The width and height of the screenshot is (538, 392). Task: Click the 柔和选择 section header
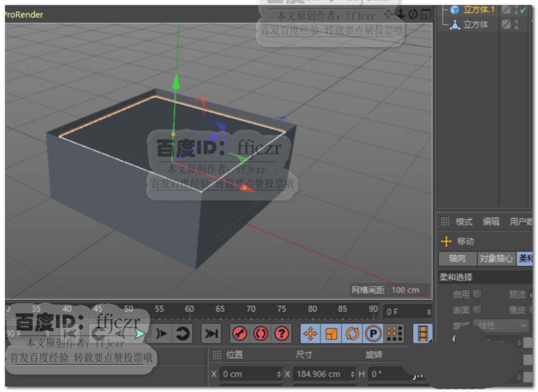485,277
